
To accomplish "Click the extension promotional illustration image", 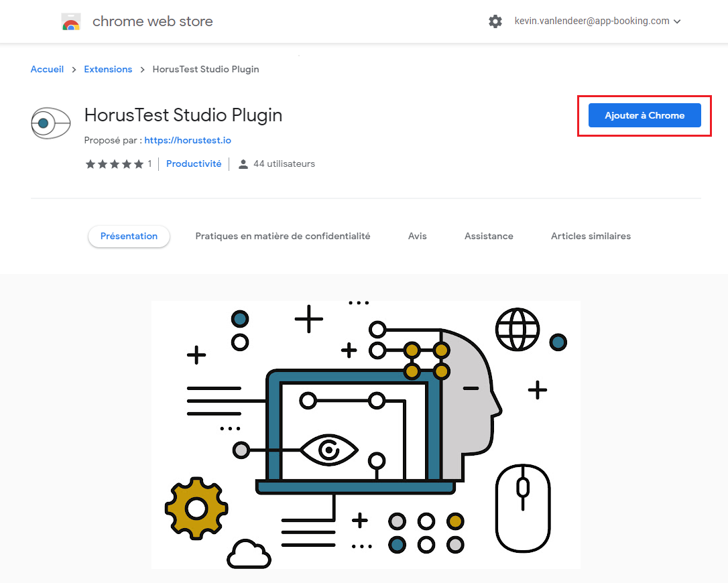I will 365,434.
